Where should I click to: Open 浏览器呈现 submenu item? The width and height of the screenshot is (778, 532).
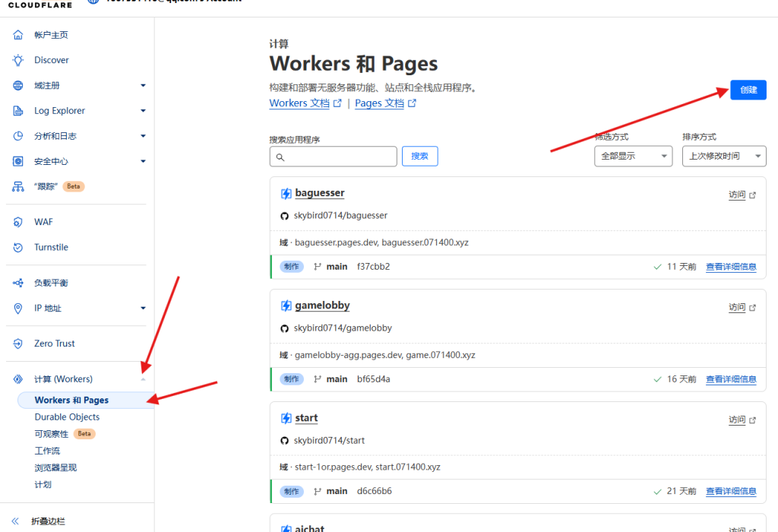[x=55, y=467]
